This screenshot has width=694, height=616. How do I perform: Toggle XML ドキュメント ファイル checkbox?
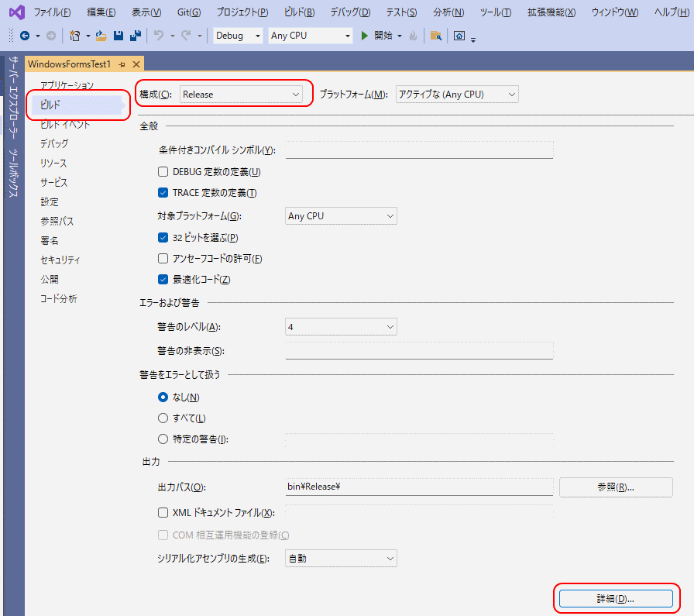(163, 512)
